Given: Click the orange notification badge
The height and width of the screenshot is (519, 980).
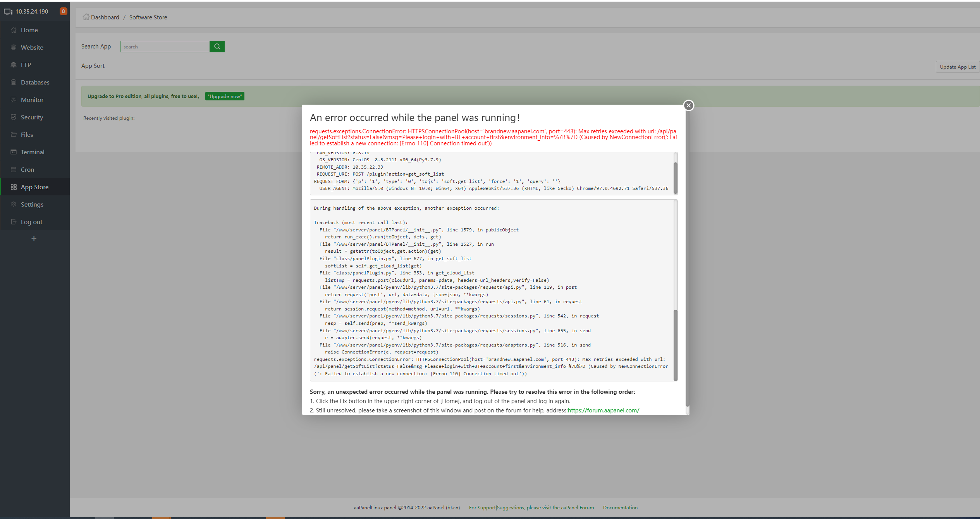Looking at the screenshot, I should coord(63,11).
